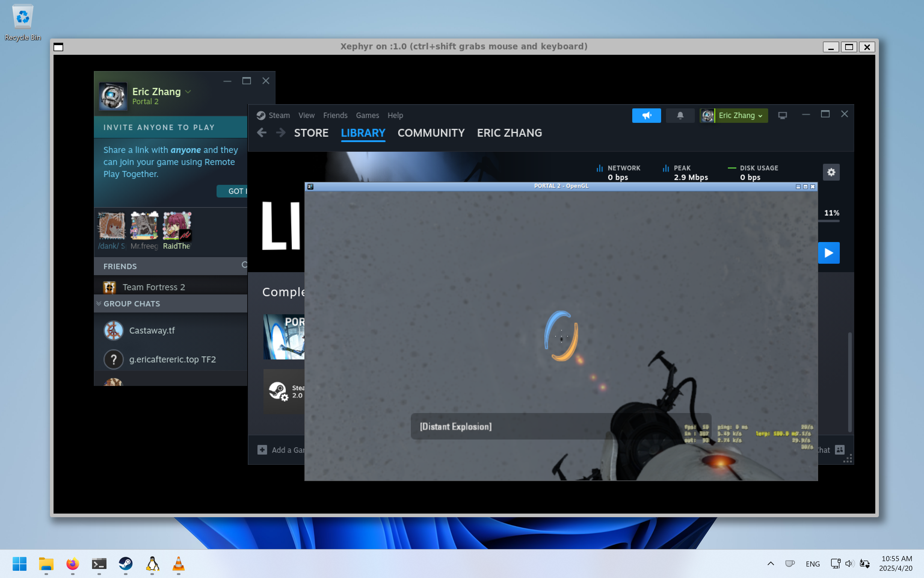Image resolution: width=924 pixels, height=578 pixels.
Task: Open the Recycle Bin desktop icon
Action: click(23, 22)
